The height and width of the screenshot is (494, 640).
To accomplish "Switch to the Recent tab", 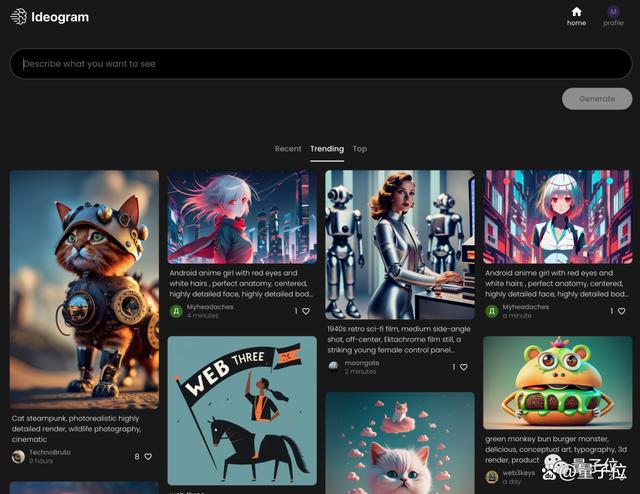I will coord(288,149).
